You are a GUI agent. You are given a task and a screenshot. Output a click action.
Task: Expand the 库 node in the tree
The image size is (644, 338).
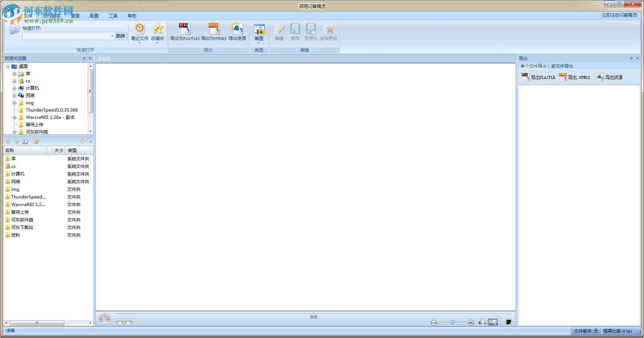tap(15, 74)
